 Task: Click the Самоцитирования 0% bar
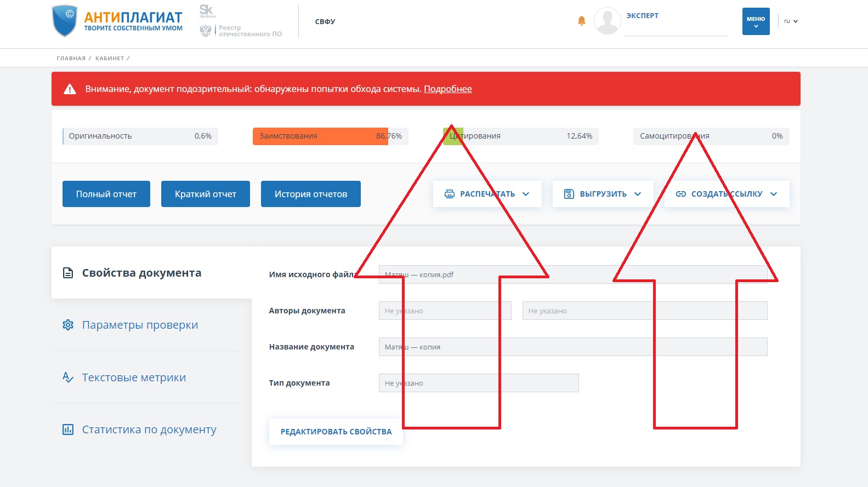(711, 136)
